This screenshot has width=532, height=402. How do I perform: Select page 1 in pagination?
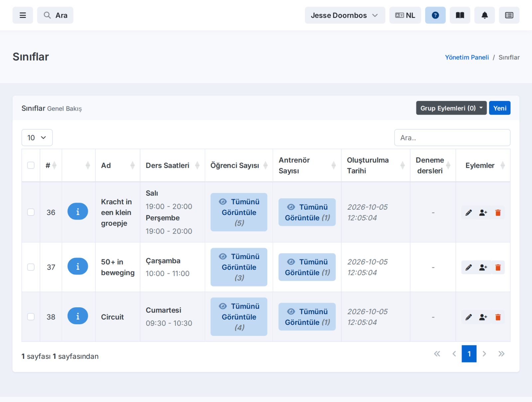(x=469, y=354)
